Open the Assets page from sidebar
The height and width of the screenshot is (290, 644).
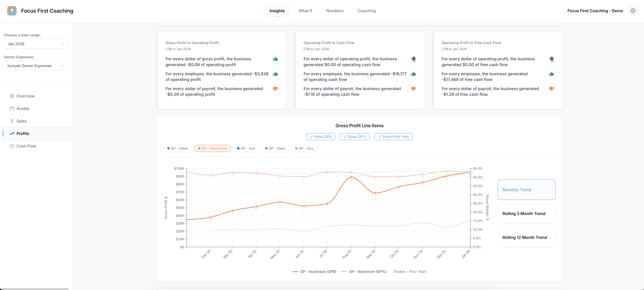(x=23, y=108)
